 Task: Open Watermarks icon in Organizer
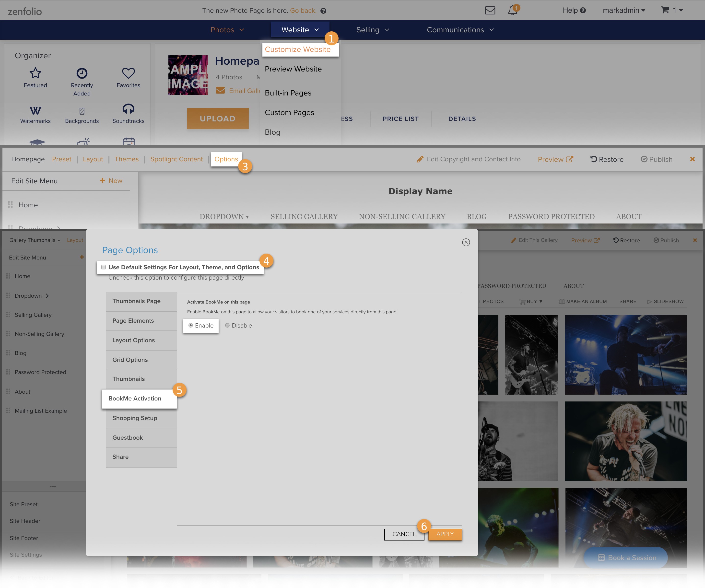35,110
